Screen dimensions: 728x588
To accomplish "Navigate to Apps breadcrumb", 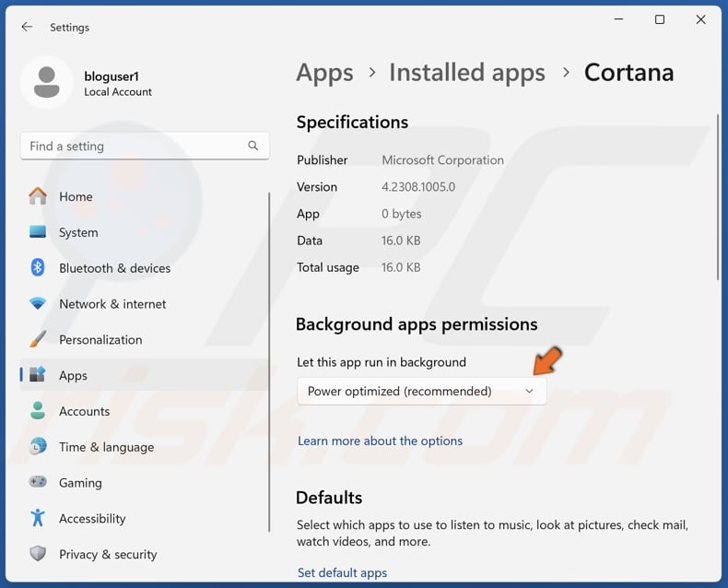I will (324, 73).
